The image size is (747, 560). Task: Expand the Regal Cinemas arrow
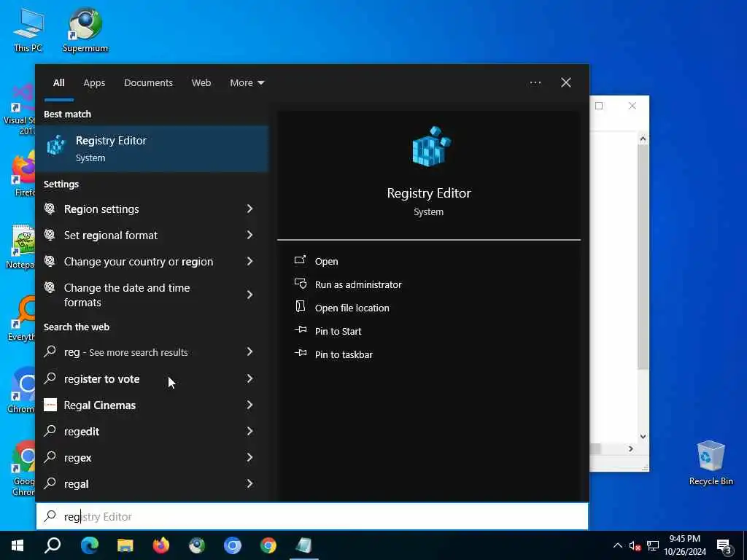(249, 405)
